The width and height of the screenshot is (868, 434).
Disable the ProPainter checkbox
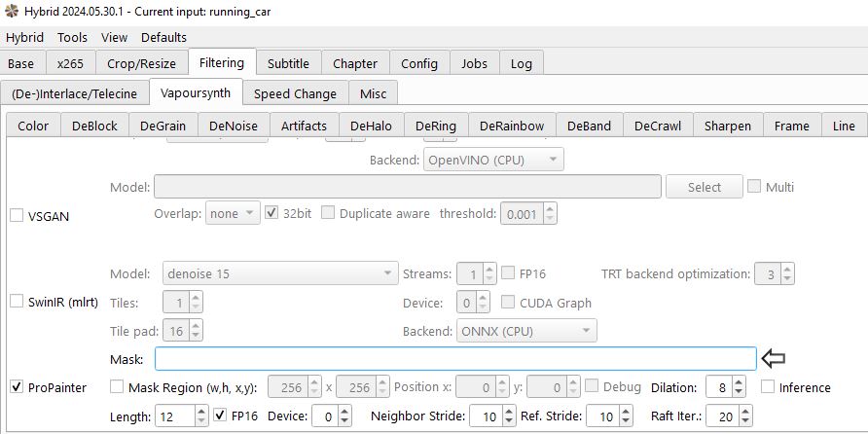tap(17, 387)
